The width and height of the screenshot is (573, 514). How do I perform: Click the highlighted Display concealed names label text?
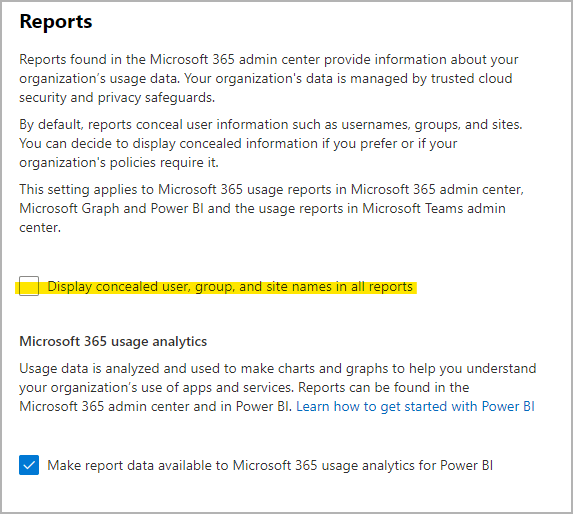point(230,287)
